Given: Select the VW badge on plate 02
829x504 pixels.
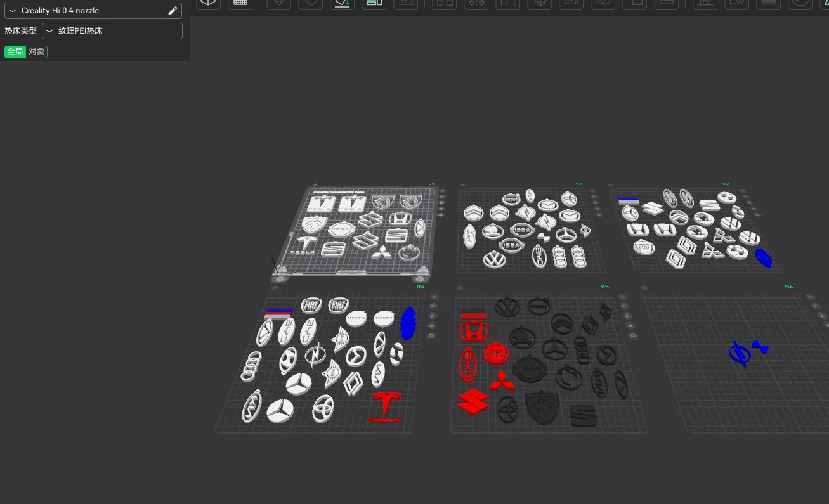Looking at the screenshot, I should 494,259.
